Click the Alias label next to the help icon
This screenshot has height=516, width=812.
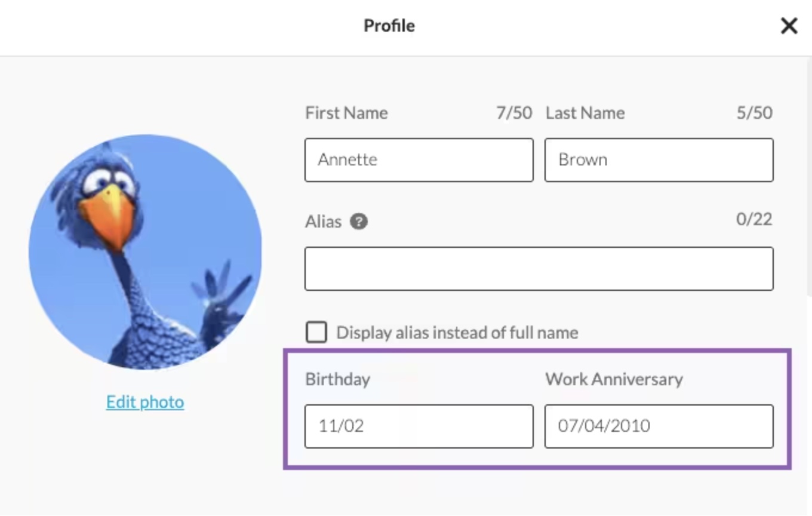(322, 220)
